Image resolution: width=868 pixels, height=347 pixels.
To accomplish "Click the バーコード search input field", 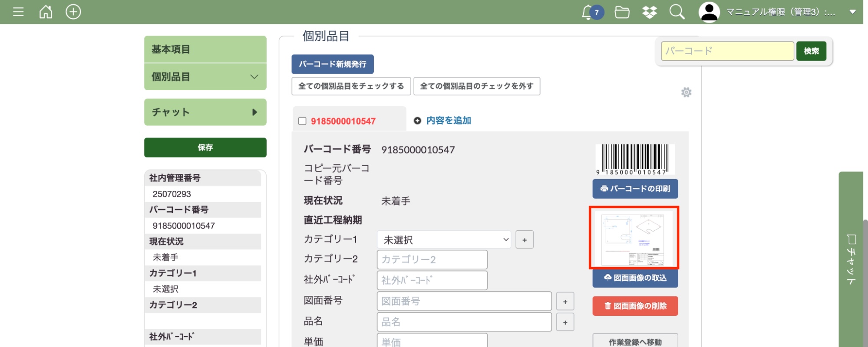I will [x=727, y=51].
